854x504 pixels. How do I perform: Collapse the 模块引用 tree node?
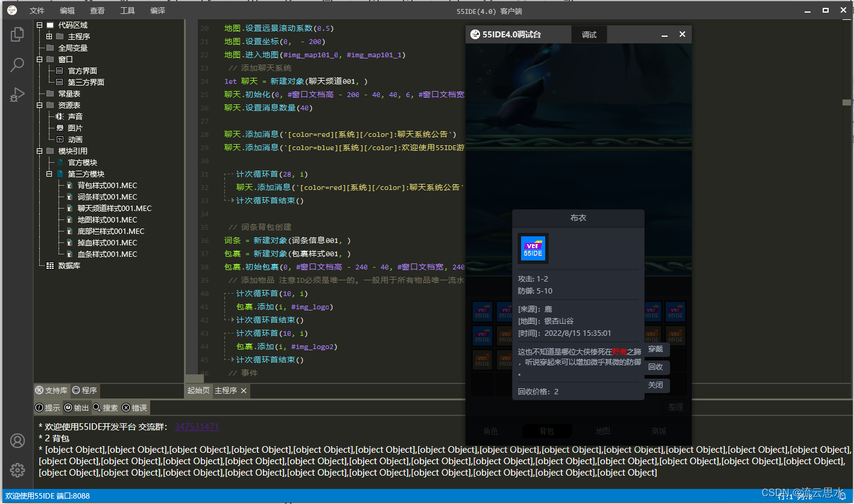40,151
